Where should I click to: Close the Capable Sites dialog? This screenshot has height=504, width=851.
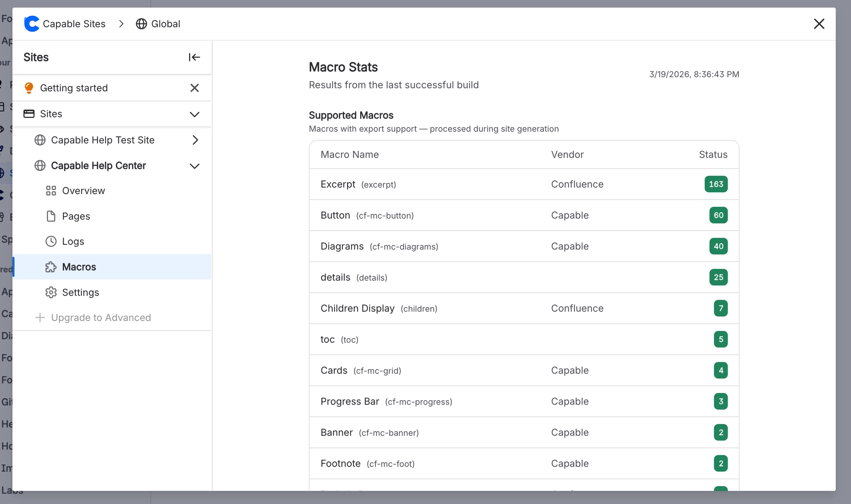(x=819, y=24)
